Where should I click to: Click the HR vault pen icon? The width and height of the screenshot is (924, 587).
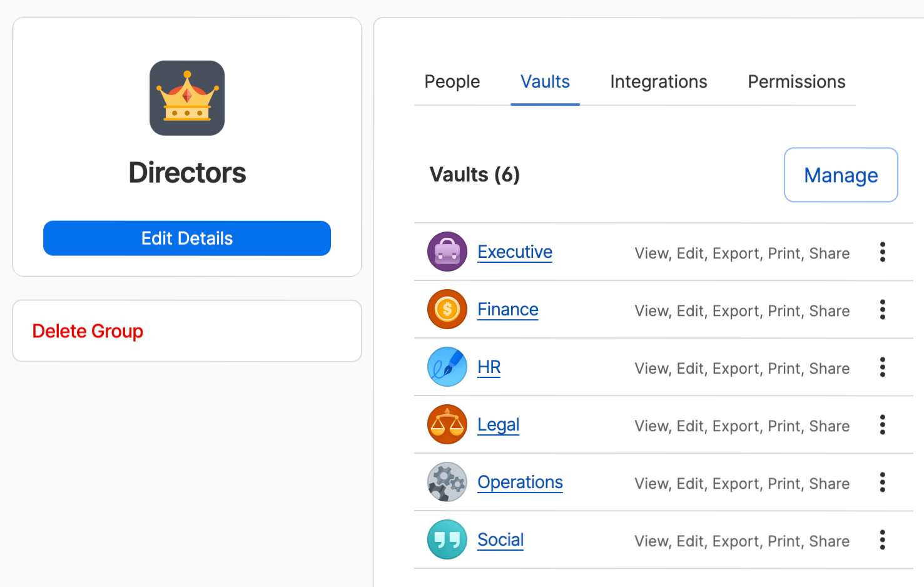coord(447,367)
